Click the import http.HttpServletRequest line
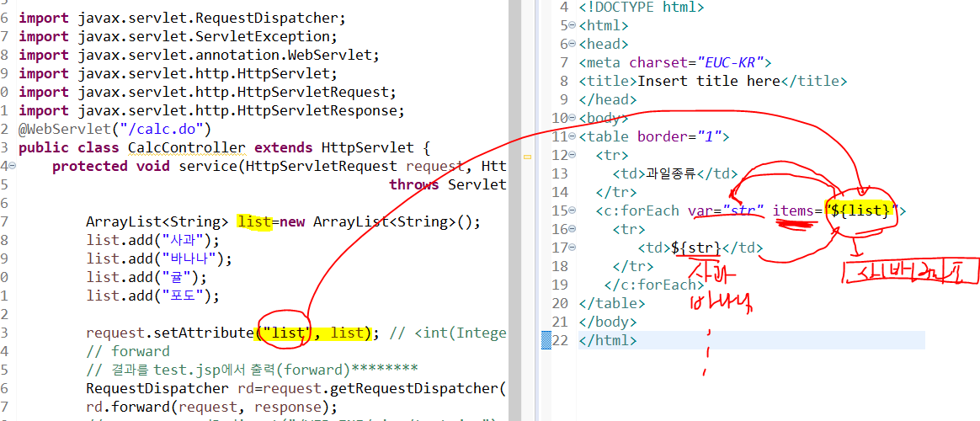The image size is (980, 421). [208, 93]
